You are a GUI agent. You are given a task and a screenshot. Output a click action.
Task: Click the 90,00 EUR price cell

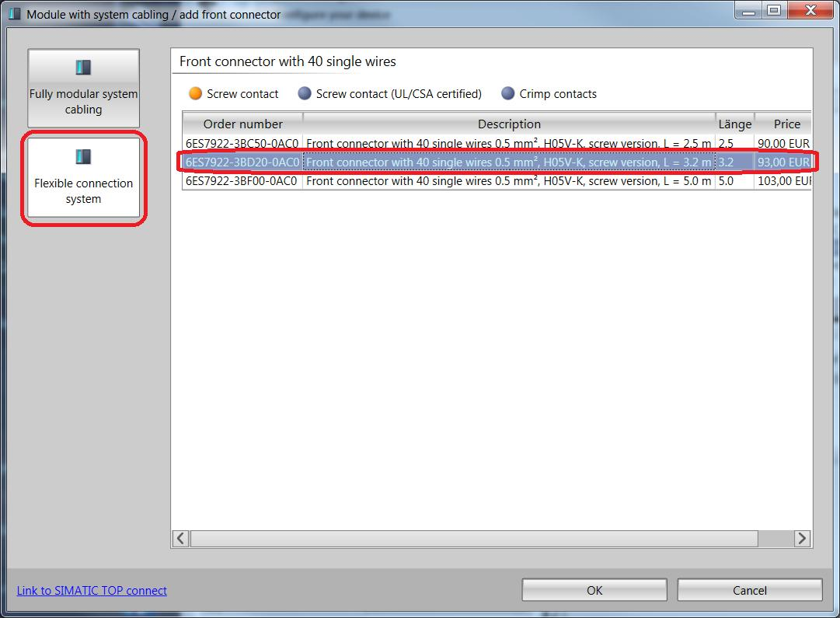(783, 143)
